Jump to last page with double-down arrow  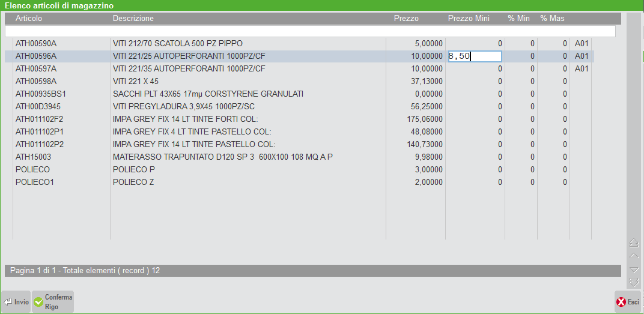633,282
